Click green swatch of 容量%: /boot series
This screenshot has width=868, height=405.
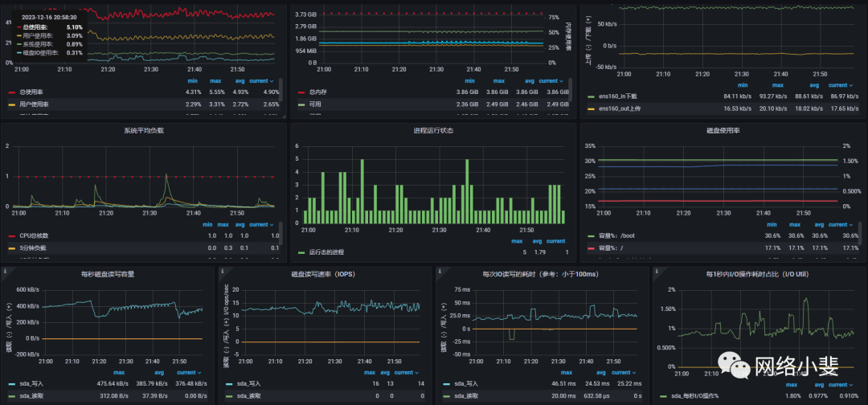(x=592, y=235)
